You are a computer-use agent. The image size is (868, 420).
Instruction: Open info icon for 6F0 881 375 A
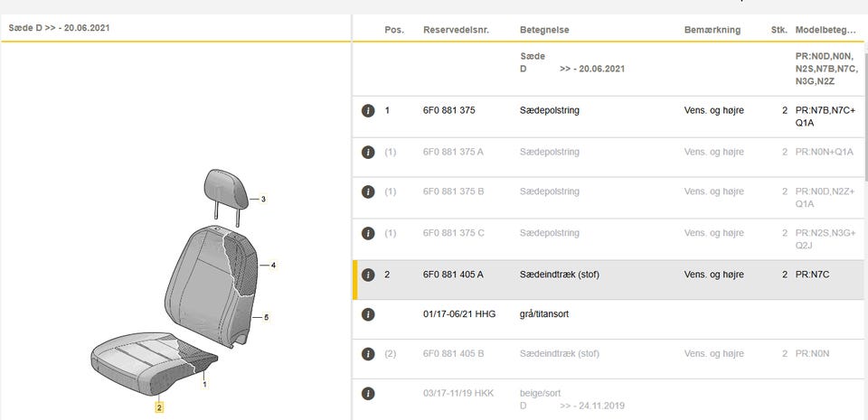click(x=368, y=152)
